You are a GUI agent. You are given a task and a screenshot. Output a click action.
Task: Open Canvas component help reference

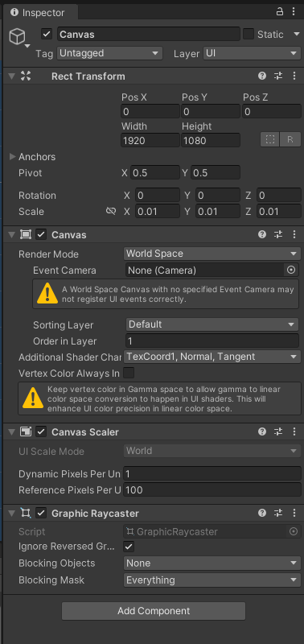[x=262, y=234]
